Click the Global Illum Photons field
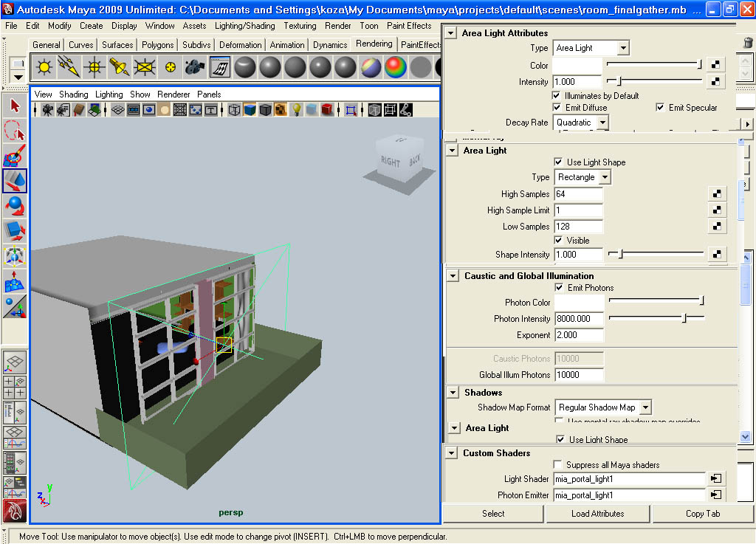Screen dimensions: 756x544 coord(579,374)
